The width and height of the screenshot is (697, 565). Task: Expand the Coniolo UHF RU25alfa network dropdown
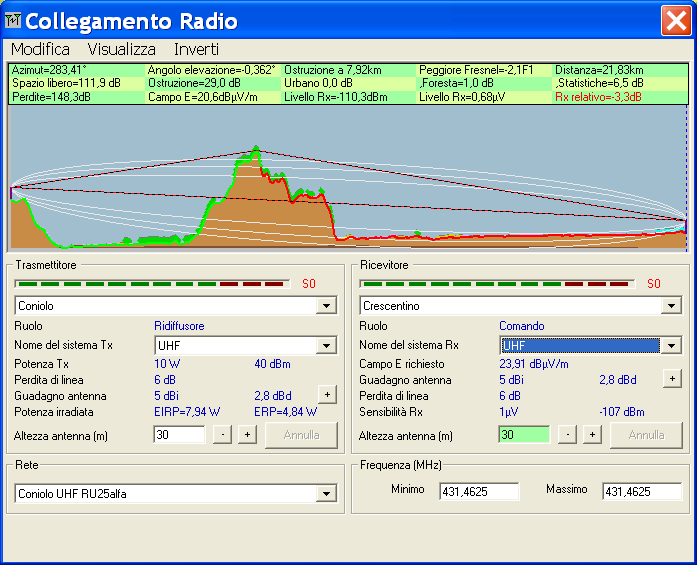click(x=326, y=494)
